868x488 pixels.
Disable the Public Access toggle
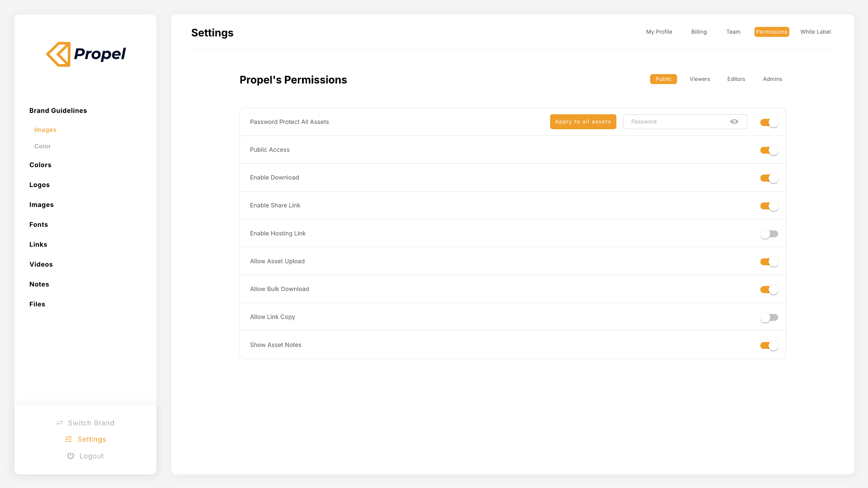(x=769, y=150)
